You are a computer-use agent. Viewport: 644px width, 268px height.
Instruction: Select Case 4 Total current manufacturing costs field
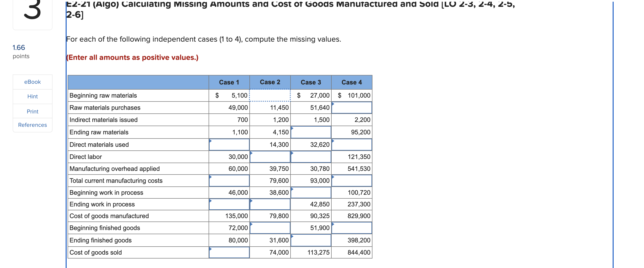(x=352, y=181)
